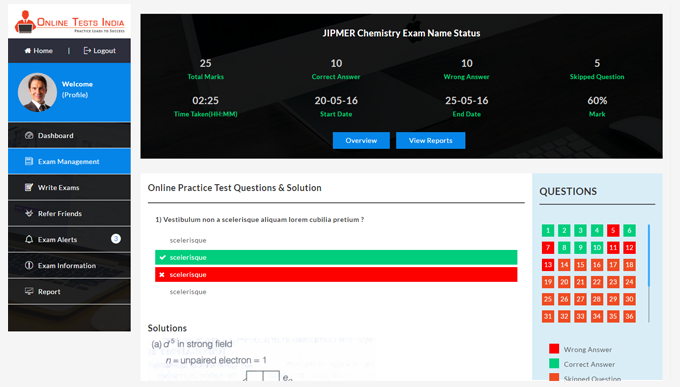Click the questions panel vertical scrollbar
The image size is (680, 387).
click(649, 273)
